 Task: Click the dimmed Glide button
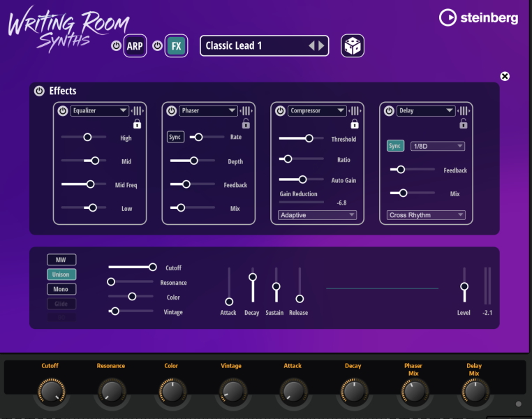tap(61, 304)
